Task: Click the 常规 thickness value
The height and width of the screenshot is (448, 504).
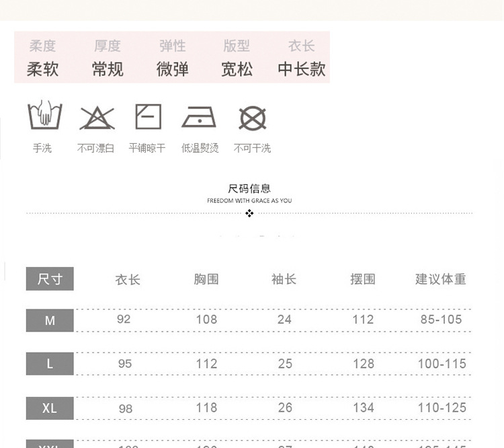Action: click(108, 69)
